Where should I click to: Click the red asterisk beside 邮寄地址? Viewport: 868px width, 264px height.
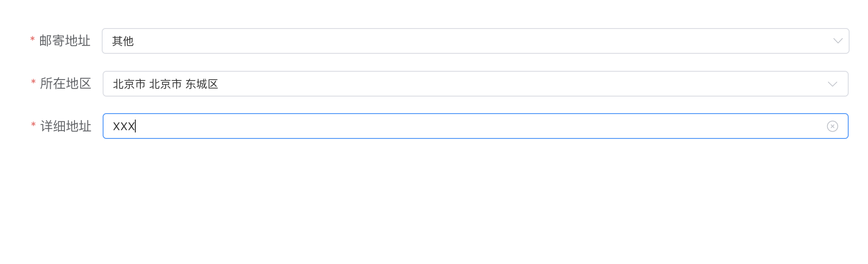tap(32, 40)
